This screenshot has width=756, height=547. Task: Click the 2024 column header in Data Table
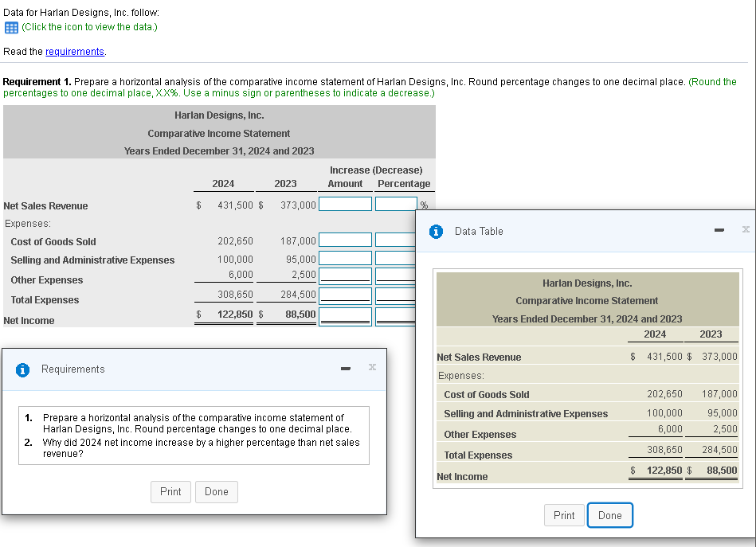pos(655,334)
